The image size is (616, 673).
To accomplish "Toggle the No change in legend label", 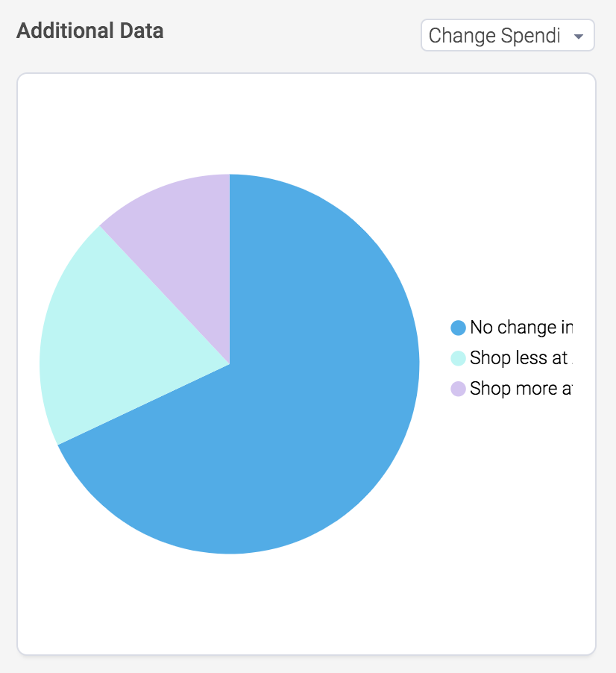I will pyautogui.click(x=521, y=328).
